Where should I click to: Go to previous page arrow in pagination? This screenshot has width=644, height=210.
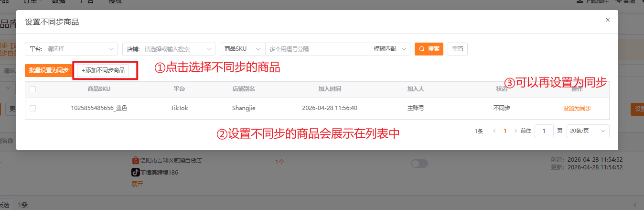point(494,131)
